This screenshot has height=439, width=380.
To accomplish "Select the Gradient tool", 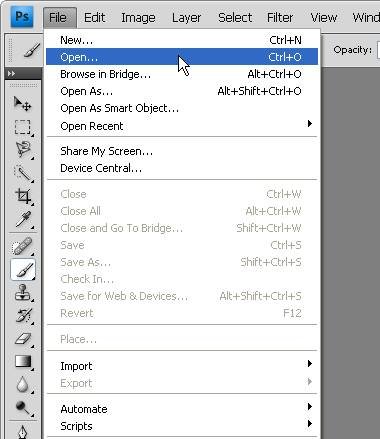I will coord(23,362).
